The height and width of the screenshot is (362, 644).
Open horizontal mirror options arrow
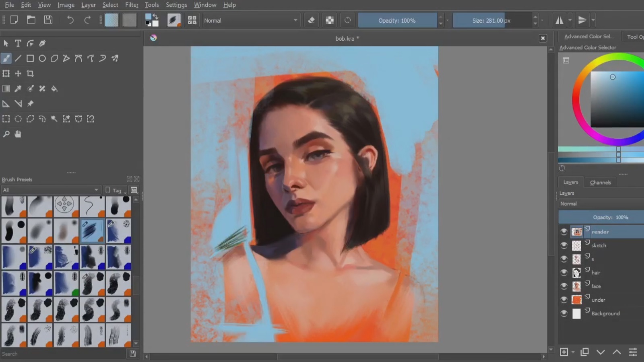570,20
